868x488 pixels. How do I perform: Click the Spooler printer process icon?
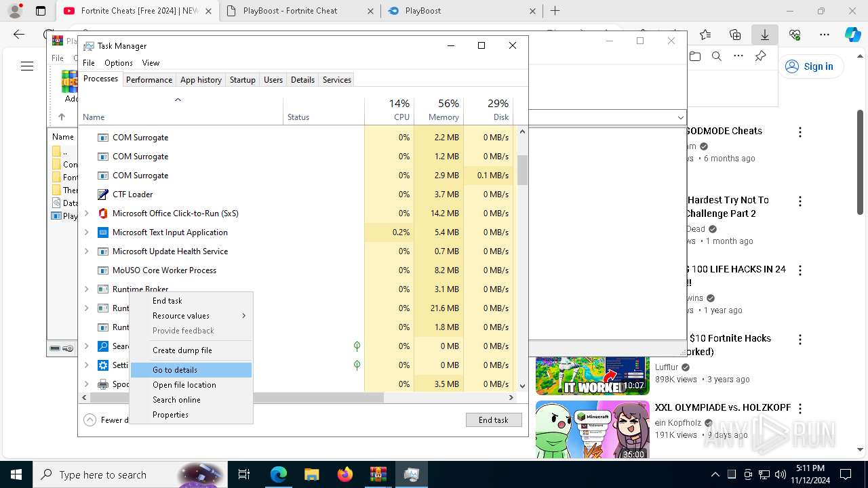pos(103,384)
